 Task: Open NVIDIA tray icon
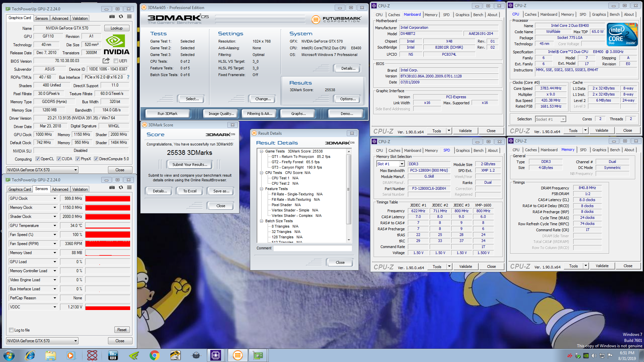tap(586, 356)
